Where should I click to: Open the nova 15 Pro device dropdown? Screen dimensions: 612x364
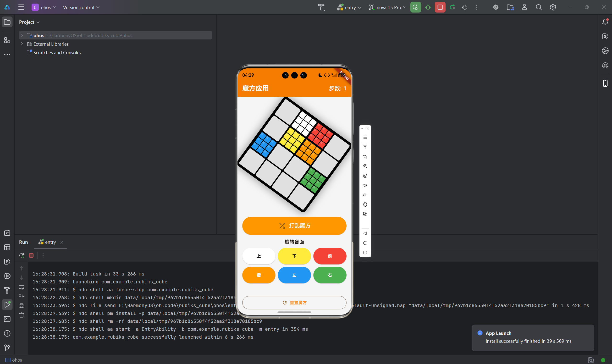click(x=388, y=7)
